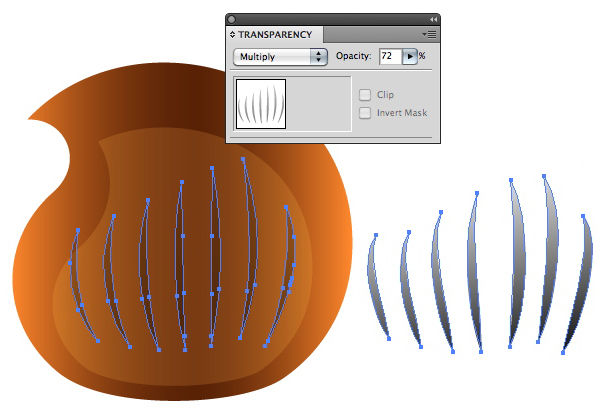Image resolution: width=600 pixels, height=416 pixels.
Task: Select the artwork thumbnail in Transparency panel
Action: [x=261, y=104]
